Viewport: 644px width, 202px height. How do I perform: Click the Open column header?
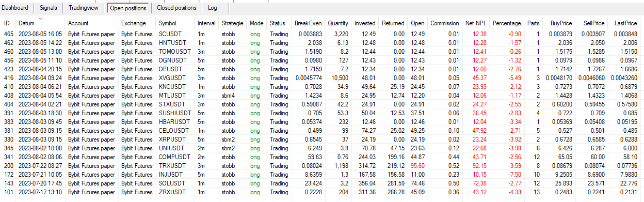tap(417, 23)
